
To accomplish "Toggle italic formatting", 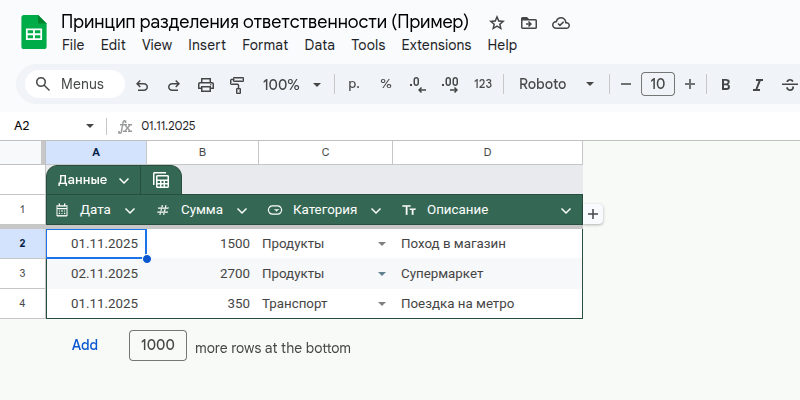I will click(x=758, y=85).
